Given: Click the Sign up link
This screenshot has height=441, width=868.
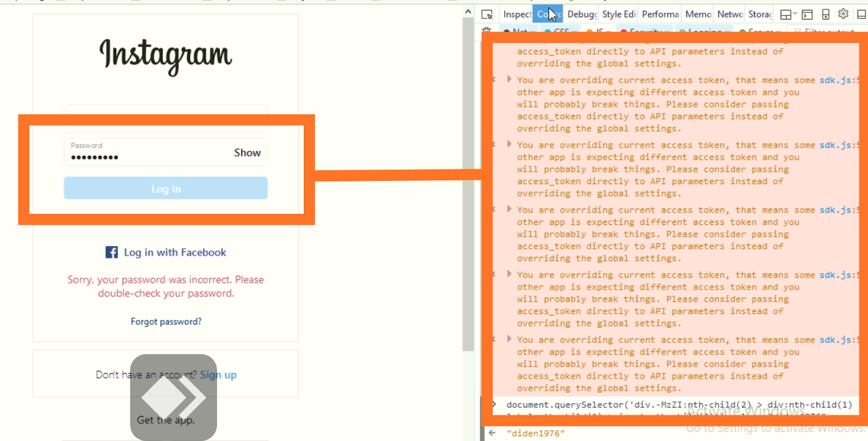Looking at the screenshot, I should click(x=218, y=375).
